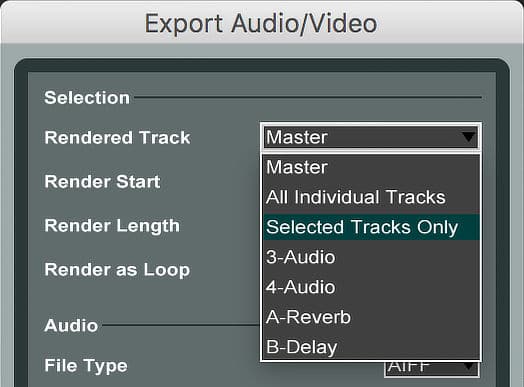Click the Export Audio/Video title bar
524x387 pixels.
click(262, 23)
